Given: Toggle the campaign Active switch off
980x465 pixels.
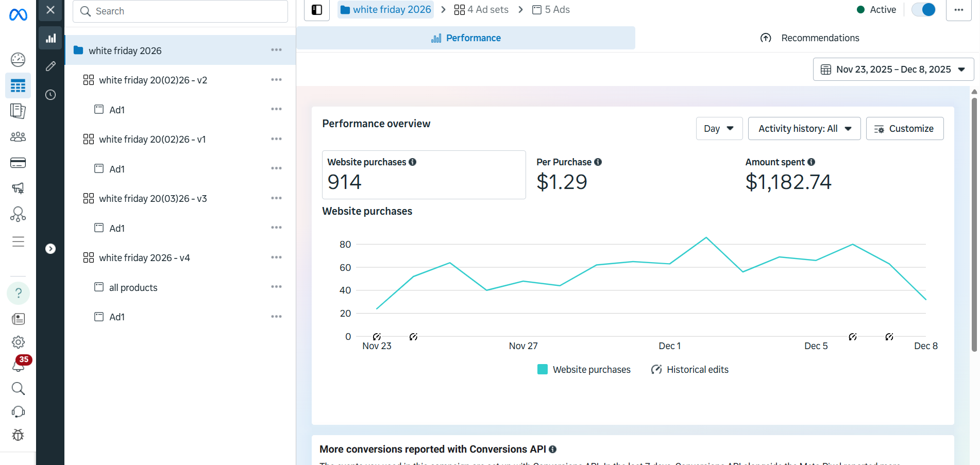Looking at the screenshot, I should click(x=923, y=10).
